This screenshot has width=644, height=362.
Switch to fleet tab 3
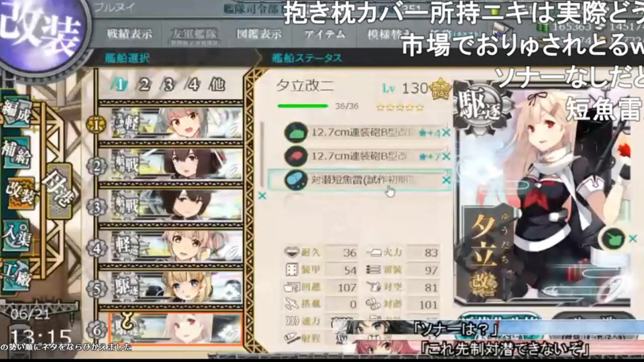(x=169, y=85)
